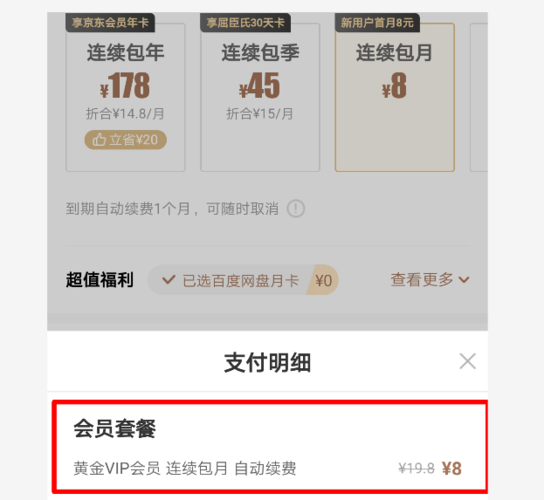Click the 享京东会员年卡 tag

(110, 23)
